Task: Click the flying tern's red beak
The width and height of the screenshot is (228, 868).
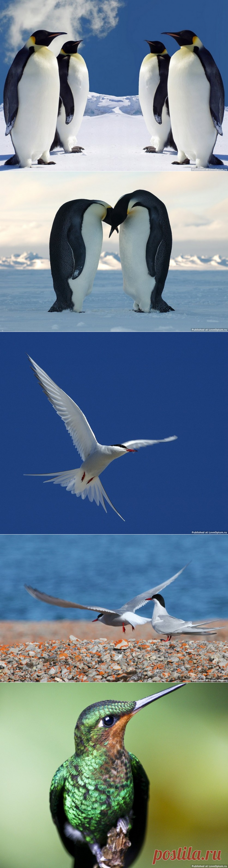Action: click(131, 450)
